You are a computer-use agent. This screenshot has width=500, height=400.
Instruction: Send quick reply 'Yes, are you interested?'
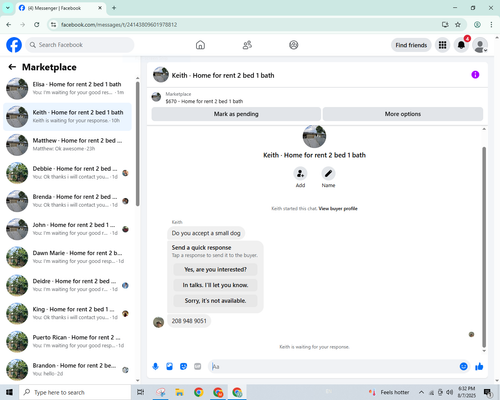point(215,269)
